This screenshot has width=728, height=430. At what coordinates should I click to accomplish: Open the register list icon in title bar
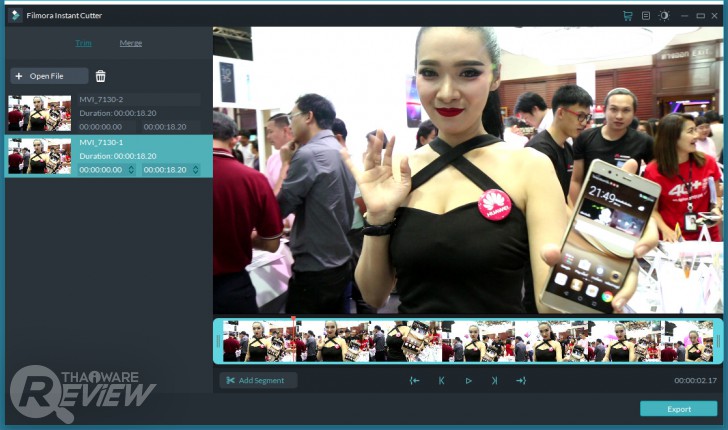coord(646,16)
